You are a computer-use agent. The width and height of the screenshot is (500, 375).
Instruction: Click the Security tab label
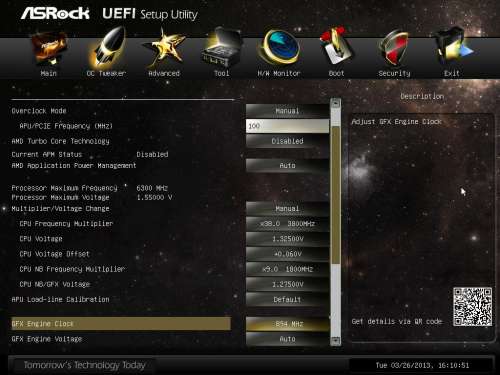click(394, 73)
